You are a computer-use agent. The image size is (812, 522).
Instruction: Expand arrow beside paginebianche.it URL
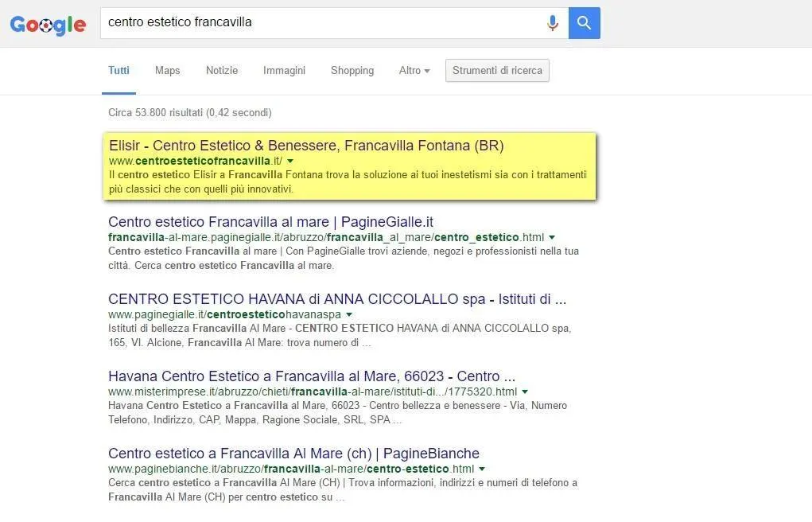click(482, 469)
